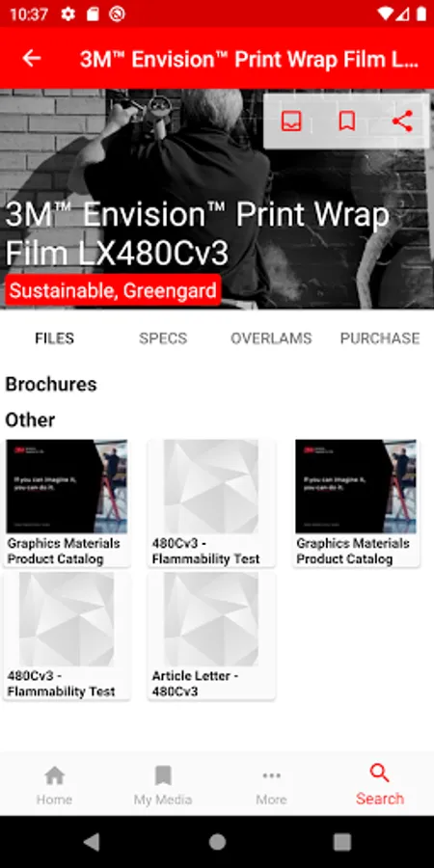Tap the Sustainable, Greengard red tag

tap(113, 290)
